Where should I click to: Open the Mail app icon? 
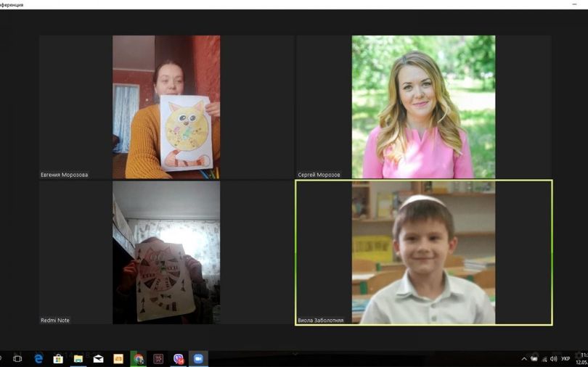click(x=98, y=358)
